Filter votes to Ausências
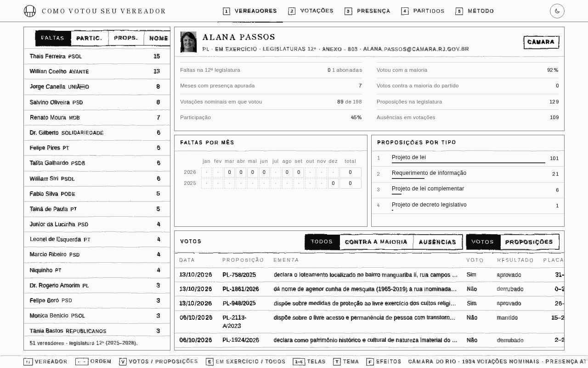 coord(438,242)
